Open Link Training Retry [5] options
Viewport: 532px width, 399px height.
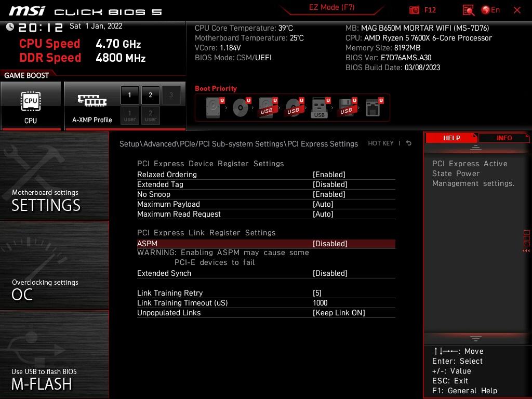tap(317, 293)
